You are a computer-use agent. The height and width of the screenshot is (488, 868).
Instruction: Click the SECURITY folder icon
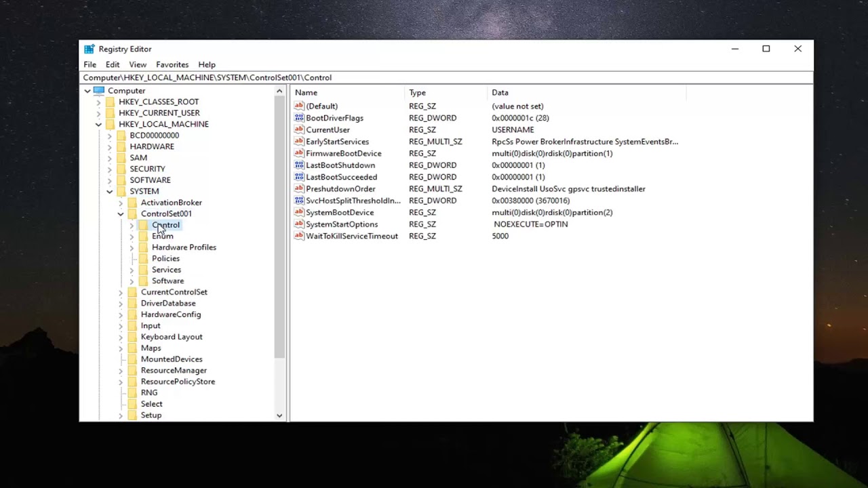click(121, 169)
